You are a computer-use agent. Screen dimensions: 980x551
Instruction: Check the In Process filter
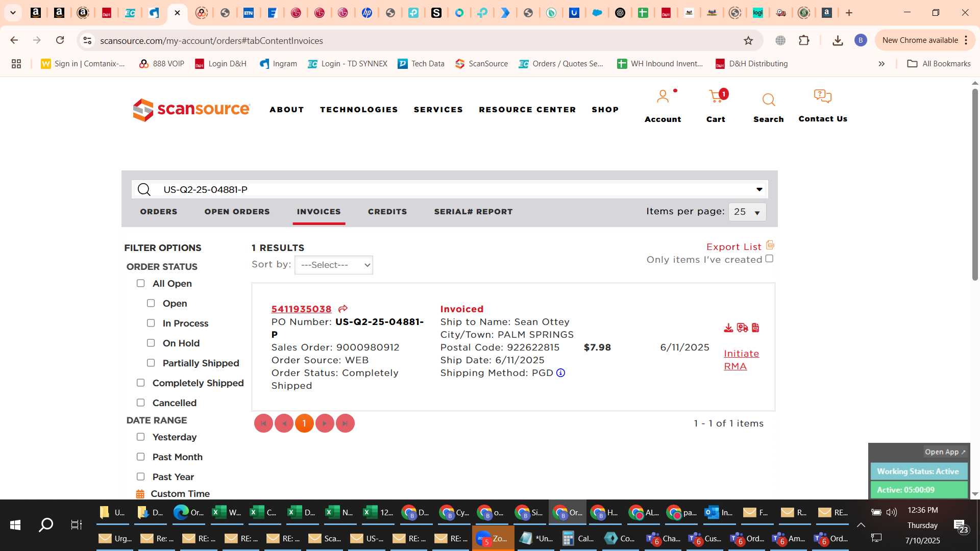[x=151, y=323]
